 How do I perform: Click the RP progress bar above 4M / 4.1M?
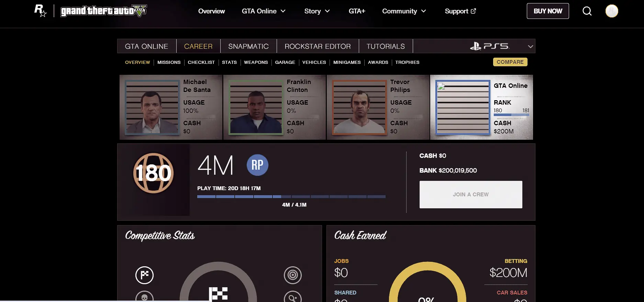click(x=291, y=197)
